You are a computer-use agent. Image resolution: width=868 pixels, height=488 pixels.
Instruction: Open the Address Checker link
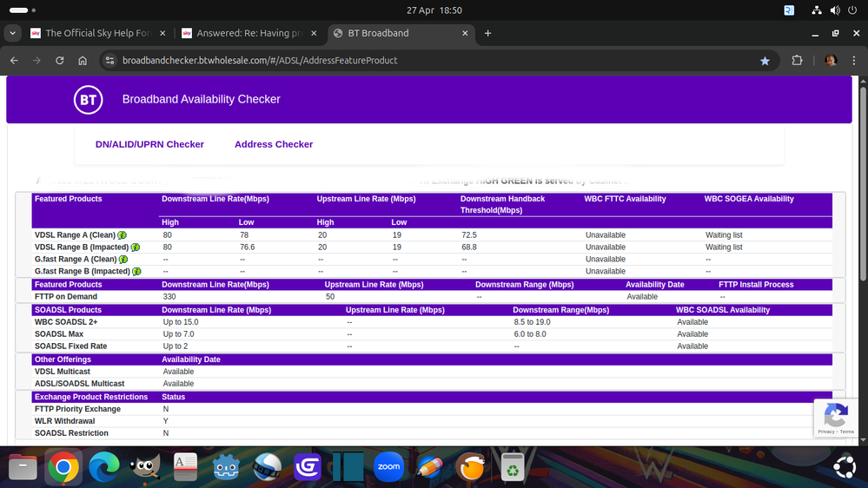click(274, 144)
